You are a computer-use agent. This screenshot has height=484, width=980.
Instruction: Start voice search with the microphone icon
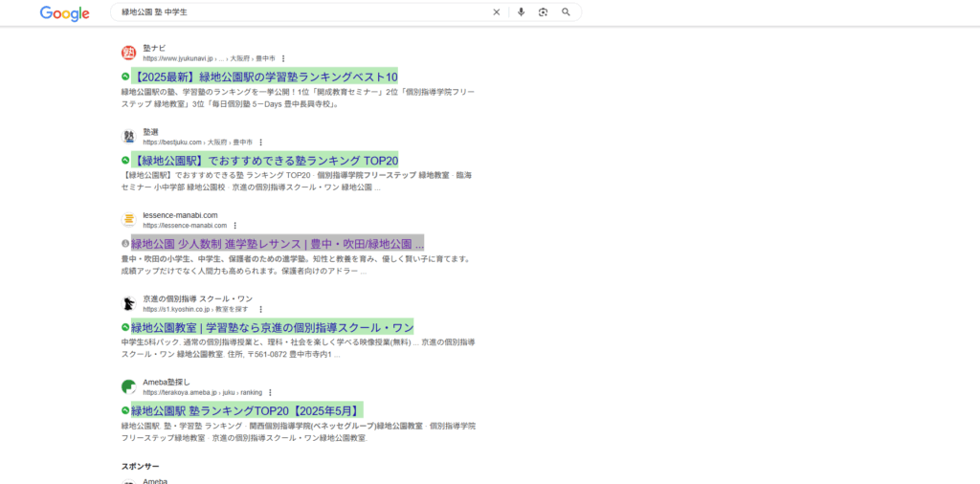tap(522, 12)
